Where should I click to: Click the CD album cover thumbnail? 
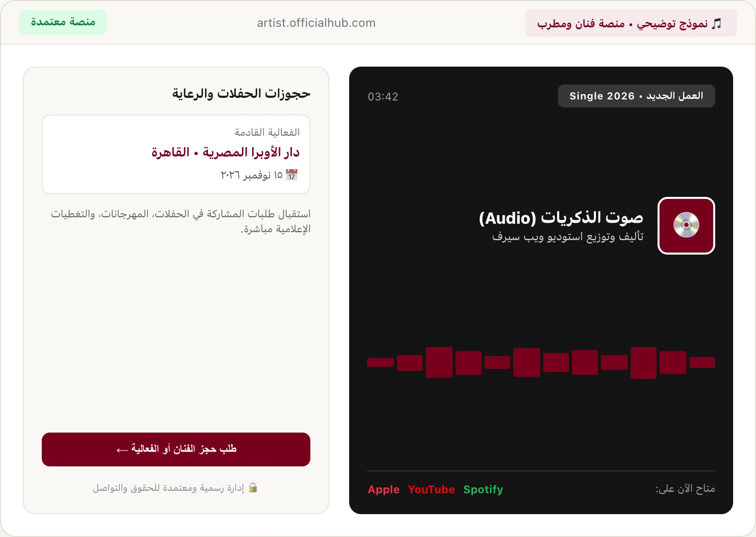click(x=686, y=226)
